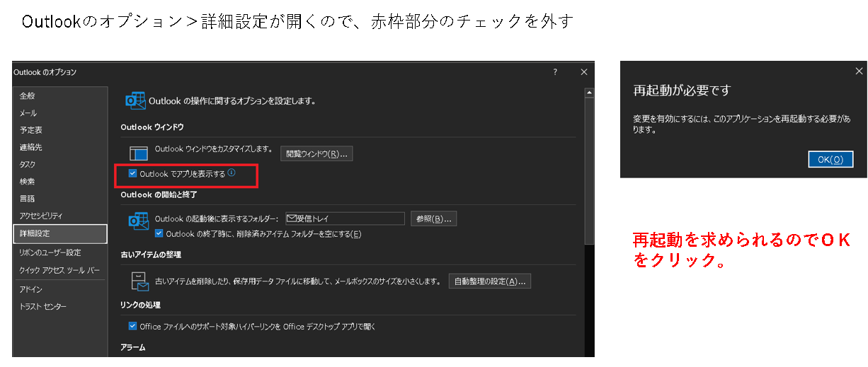The height and width of the screenshot is (367, 868).
Task: Toggle empty deleted items folder on exit checkbox
Action: 159,233
